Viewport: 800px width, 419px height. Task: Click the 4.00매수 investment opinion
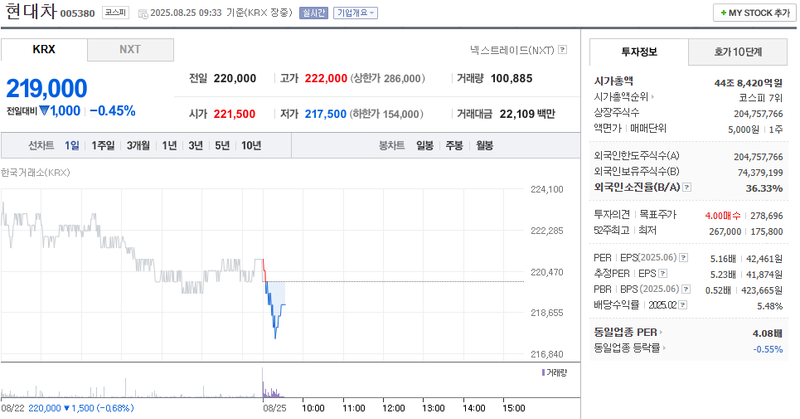point(722,216)
